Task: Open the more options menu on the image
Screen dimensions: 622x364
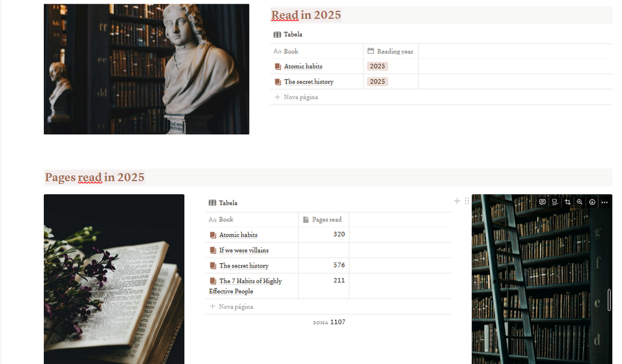Action: [x=604, y=202]
